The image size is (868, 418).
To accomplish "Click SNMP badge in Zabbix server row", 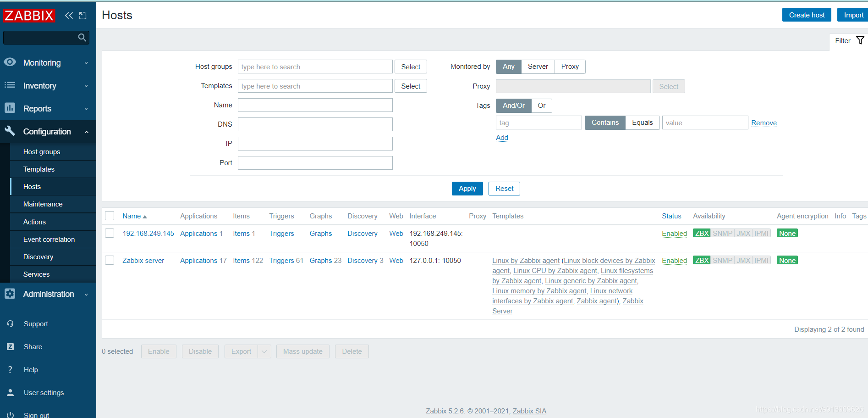I will (x=723, y=261).
